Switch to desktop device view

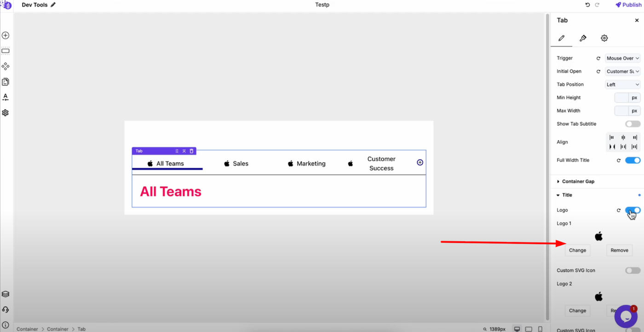click(517, 329)
